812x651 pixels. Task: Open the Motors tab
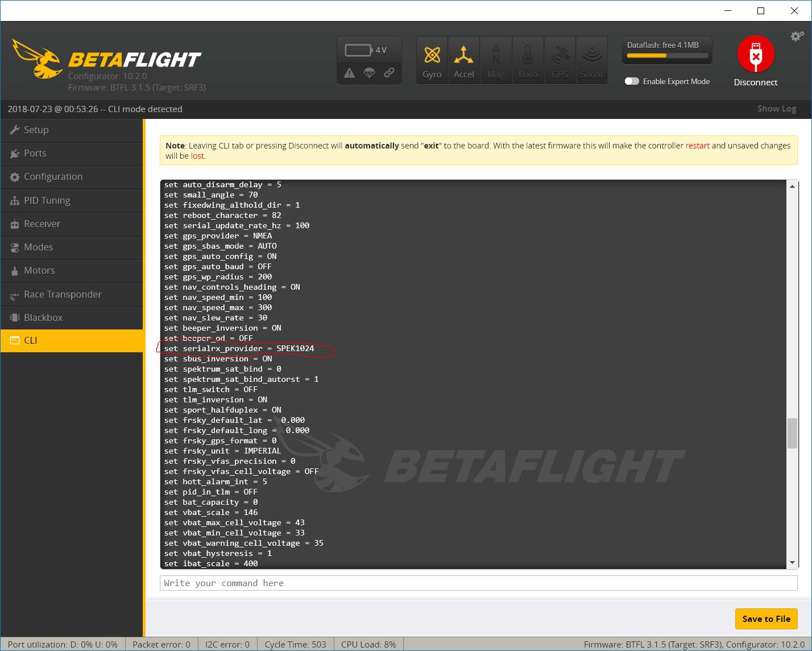tap(71, 270)
